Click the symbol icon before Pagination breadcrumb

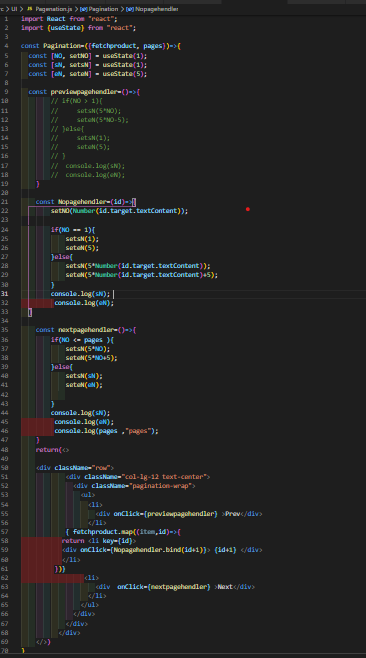[x=83, y=8]
